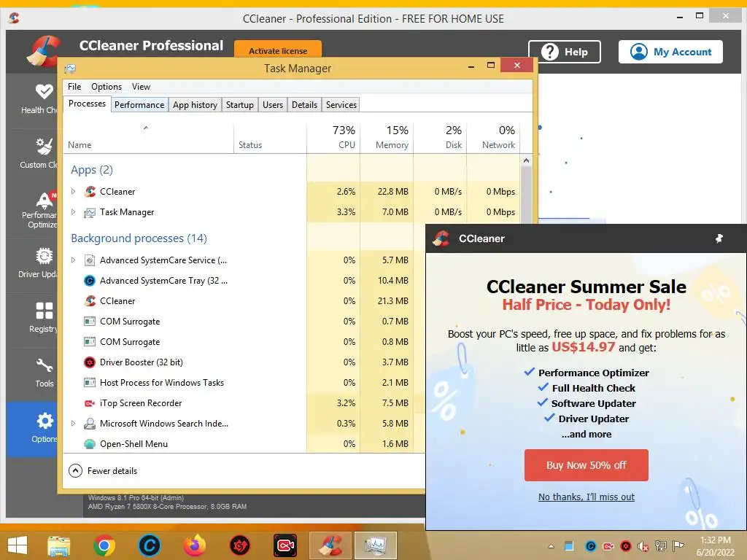Click Advanced SystemCare Tray process icon
The image size is (747, 560).
[90, 281]
